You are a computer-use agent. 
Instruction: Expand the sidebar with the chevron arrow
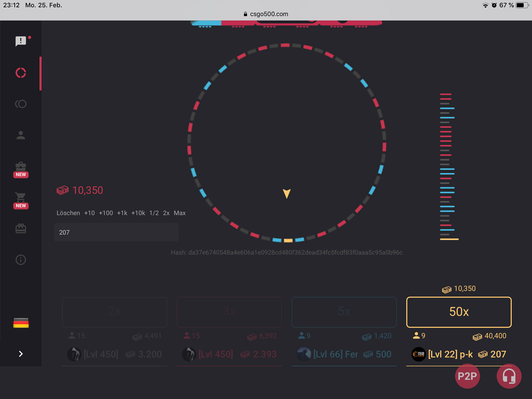click(x=21, y=354)
